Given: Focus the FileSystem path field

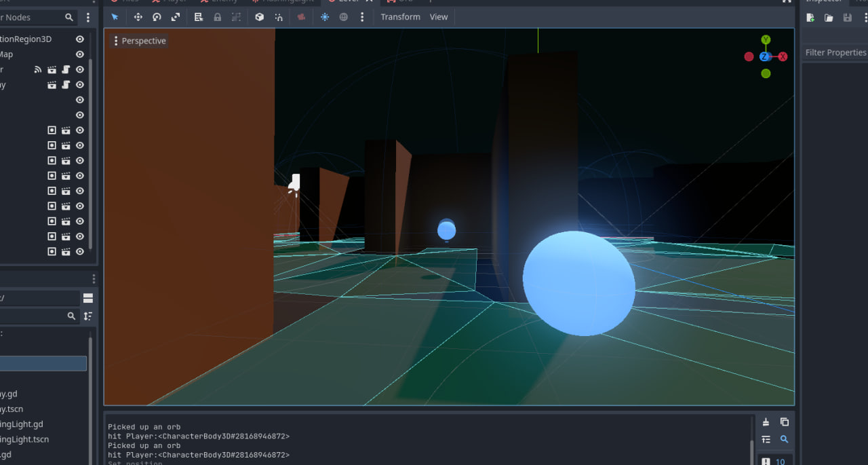Looking at the screenshot, I should (39, 298).
